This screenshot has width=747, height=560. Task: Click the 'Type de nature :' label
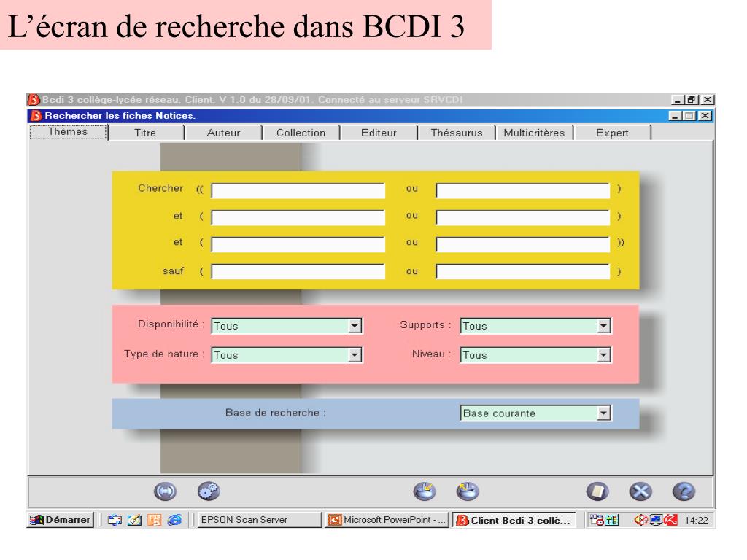164,354
